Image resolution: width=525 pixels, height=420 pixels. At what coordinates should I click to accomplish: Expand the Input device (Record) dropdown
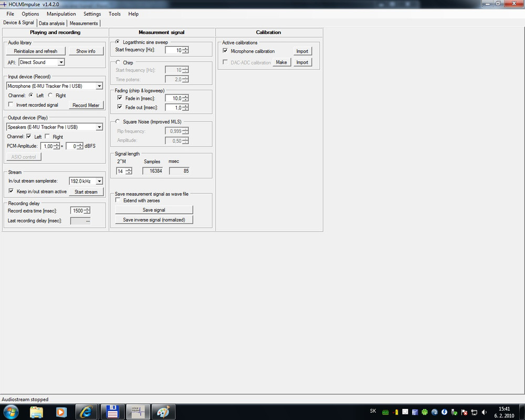[99, 86]
